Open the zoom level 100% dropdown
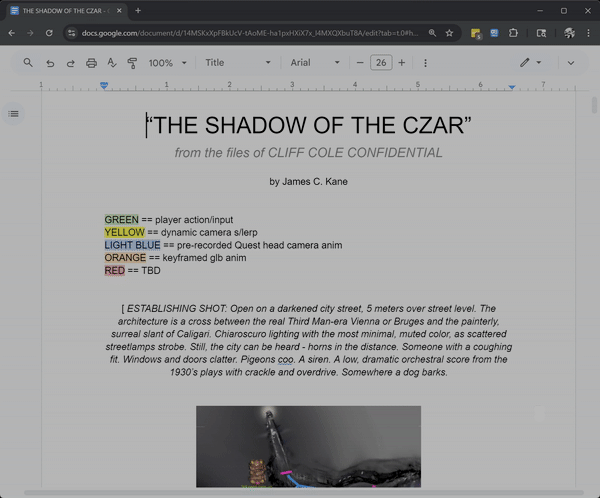This screenshot has width=600, height=498. pyautogui.click(x=167, y=63)
